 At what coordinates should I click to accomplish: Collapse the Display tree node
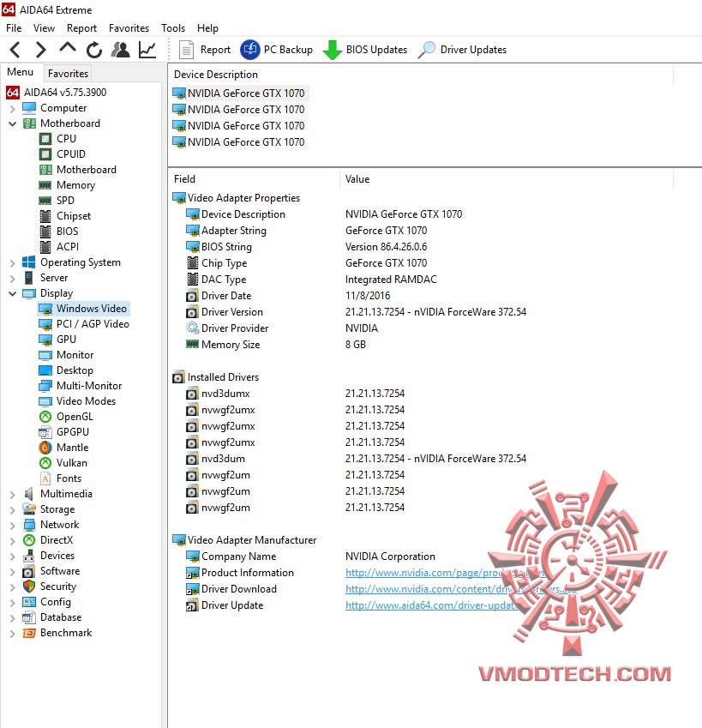pyautogui.click(x=13, y=294)
